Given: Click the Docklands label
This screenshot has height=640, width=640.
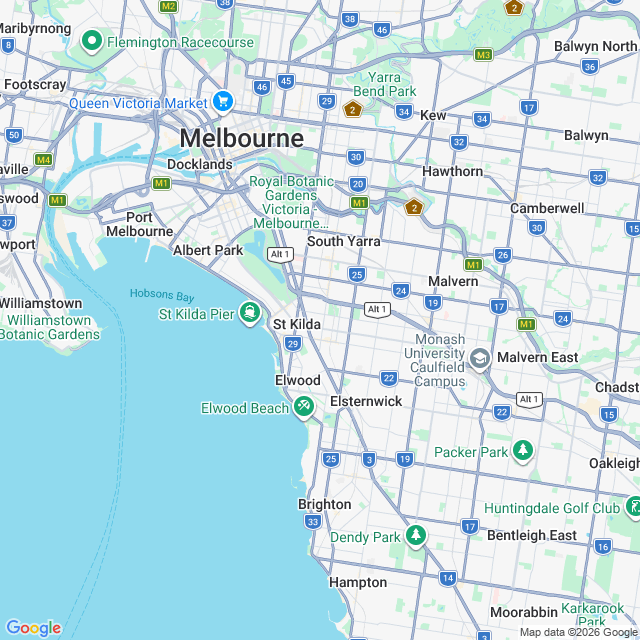Looking at the screenshot, I should pos(200,164).
